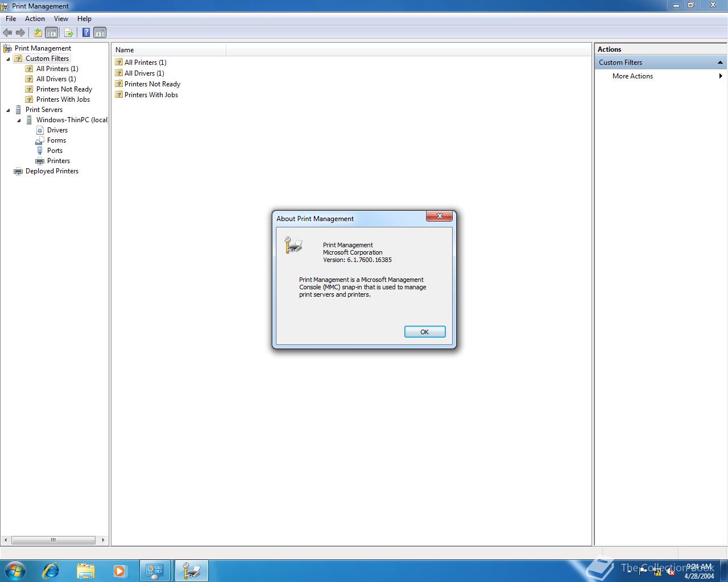
Task: Switch to Print Management taskbar button
Action: click(x=191, y=571)
